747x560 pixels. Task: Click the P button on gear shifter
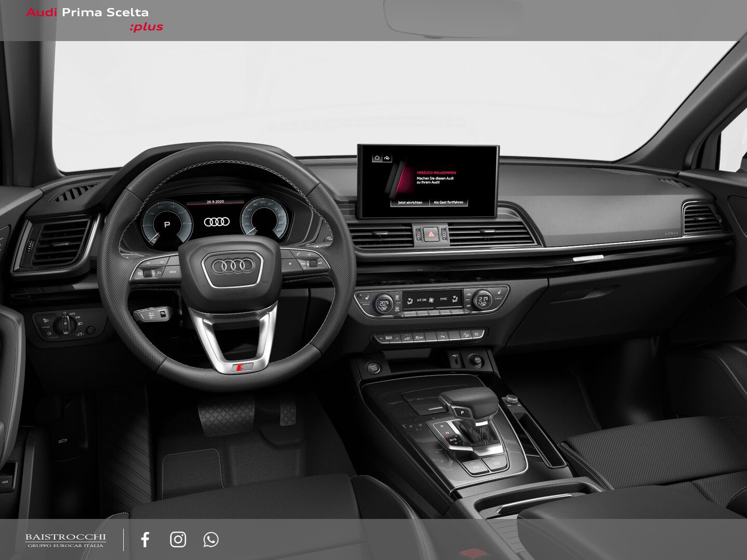coord(462,413)
